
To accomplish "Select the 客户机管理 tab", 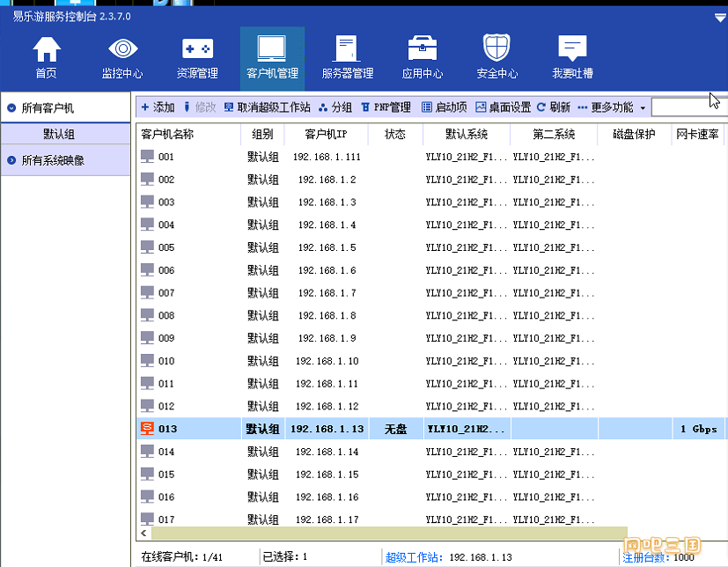I will point(272,58).
